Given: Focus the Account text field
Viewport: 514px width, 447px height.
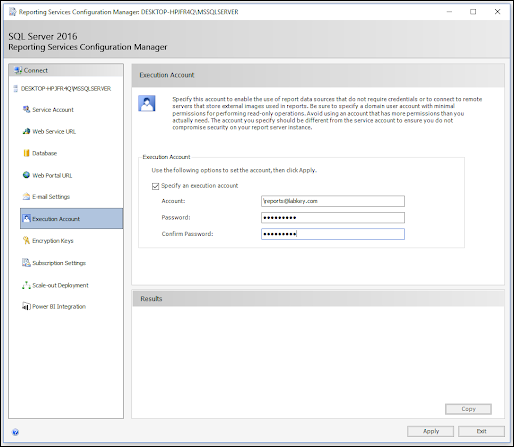Looking at the screenshot, I should [333, 201].
